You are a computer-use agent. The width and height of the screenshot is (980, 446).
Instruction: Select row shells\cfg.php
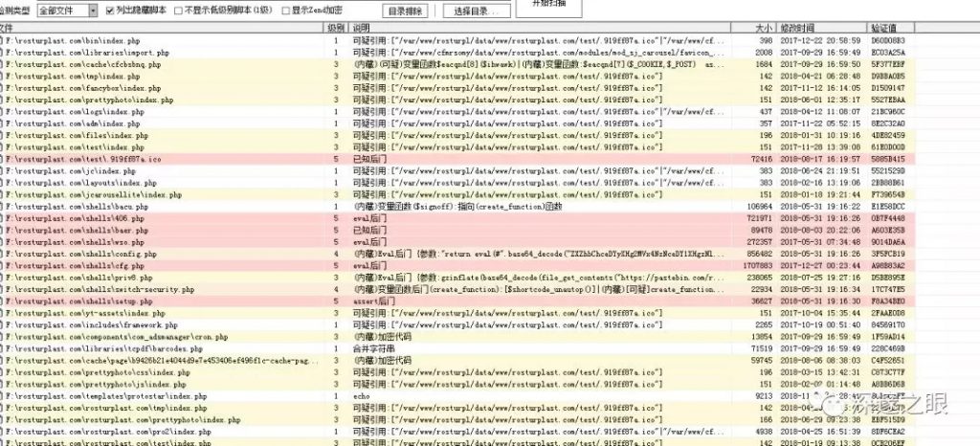(457, 266)
